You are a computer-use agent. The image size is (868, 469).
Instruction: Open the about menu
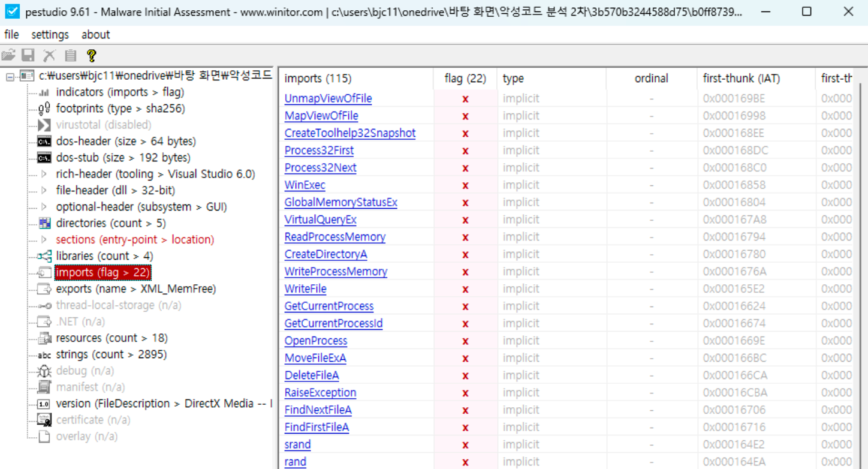tap(95, 35)
